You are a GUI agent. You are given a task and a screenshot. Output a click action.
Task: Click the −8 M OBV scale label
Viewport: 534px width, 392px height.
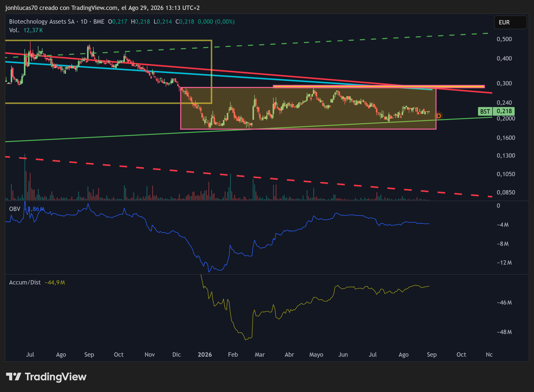tap(503, 244)
